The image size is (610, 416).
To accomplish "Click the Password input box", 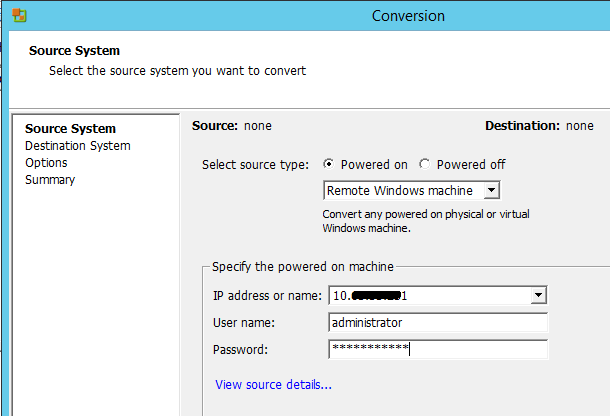I will pos(437,349).
